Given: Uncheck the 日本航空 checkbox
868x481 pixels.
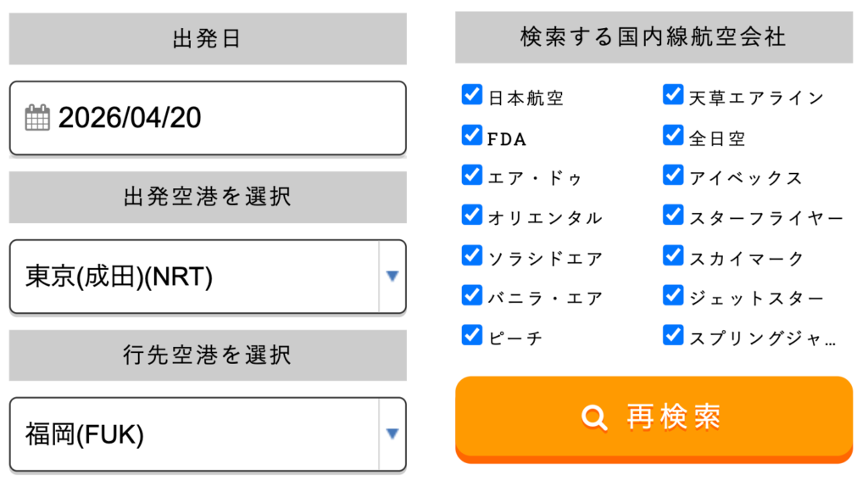Looking at the screenshot, I should (x=472, y=94).
